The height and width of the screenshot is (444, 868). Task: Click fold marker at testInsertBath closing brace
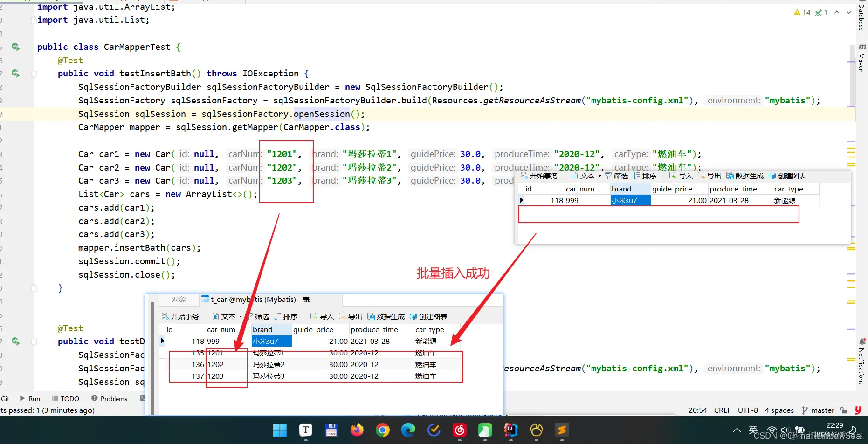click(x=34, y=288)
